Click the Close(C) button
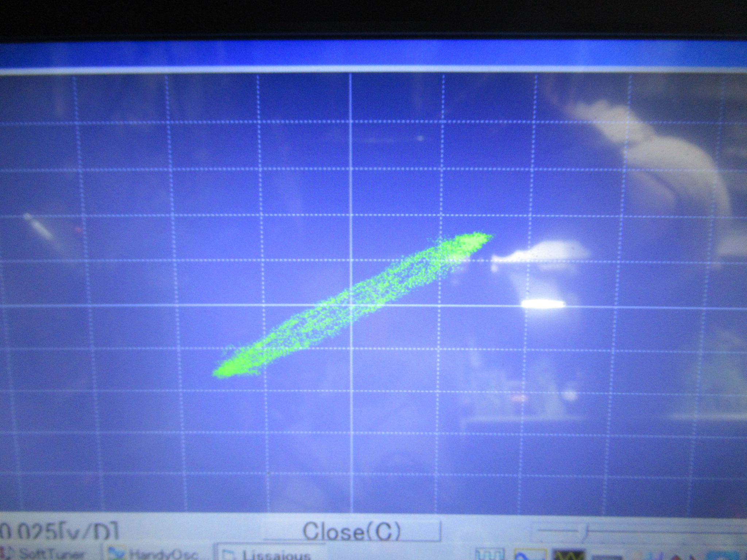The image size is (747, 560). click(x=352, y=531)
